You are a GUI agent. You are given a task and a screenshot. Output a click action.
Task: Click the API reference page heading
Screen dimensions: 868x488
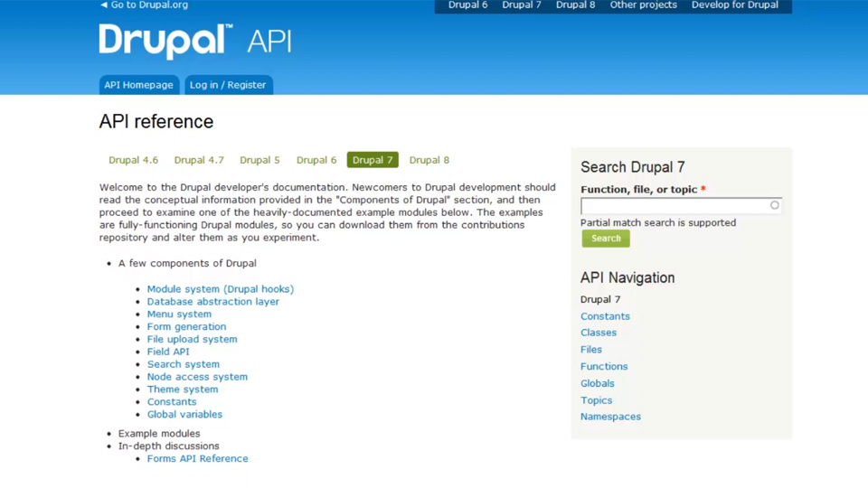click(156, 122)
